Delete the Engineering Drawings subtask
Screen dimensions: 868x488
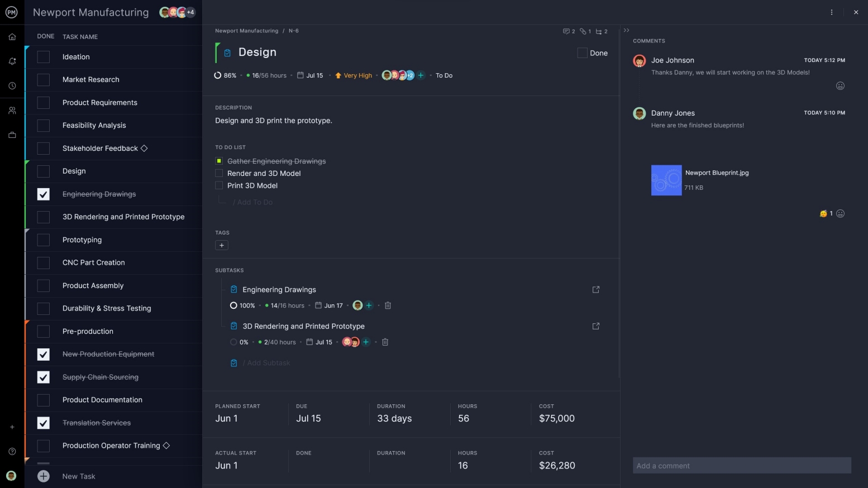(388, 305)
